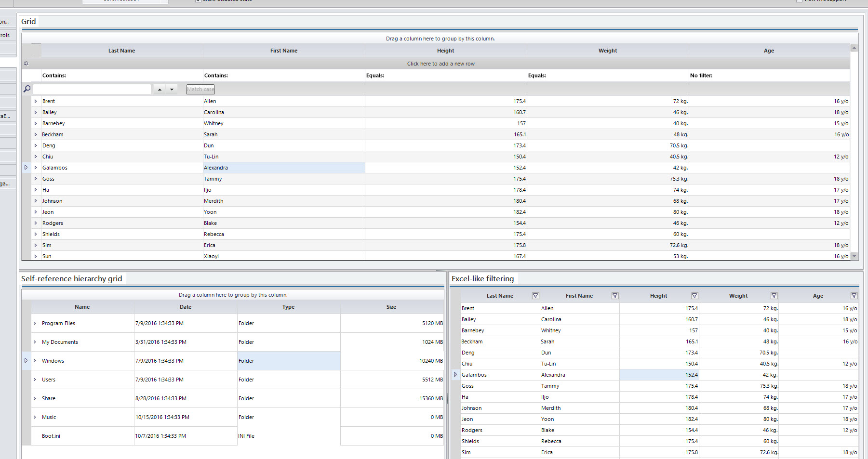This screenshot has width=868, height=459.
Task: Select '182.4' height cell in the top Grid
Action: (x=446, y=212)
